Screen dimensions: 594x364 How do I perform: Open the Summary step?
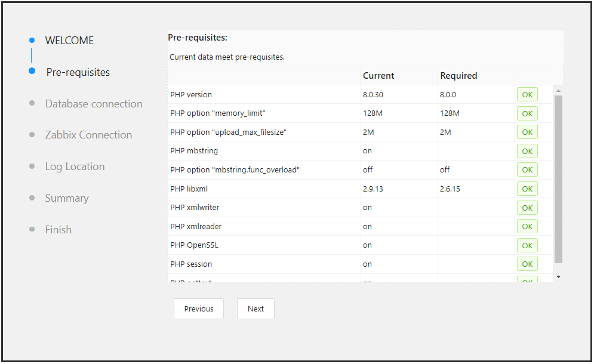[67, 198]
